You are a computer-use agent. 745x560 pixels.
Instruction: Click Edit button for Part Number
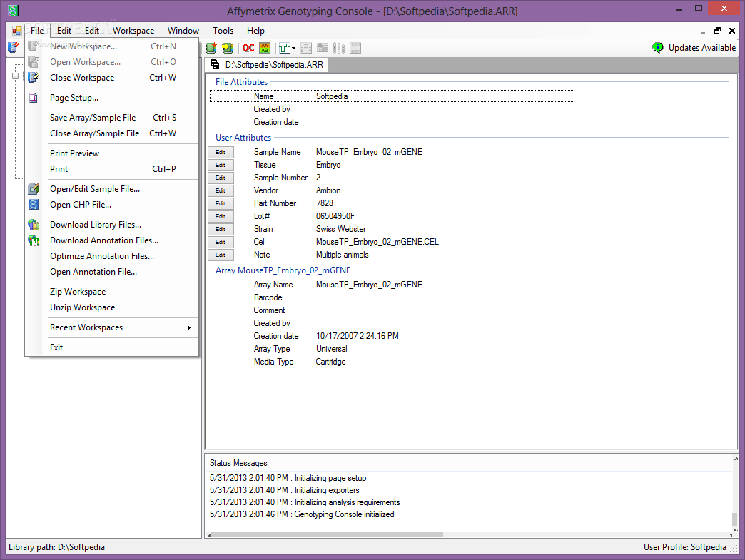pos(221,203)
